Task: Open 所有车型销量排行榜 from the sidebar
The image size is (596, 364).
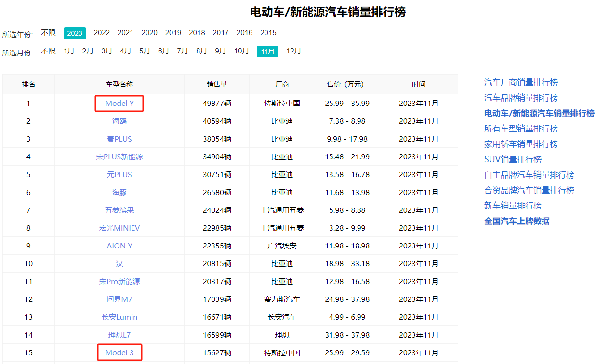Action: [x=521, y=129]
